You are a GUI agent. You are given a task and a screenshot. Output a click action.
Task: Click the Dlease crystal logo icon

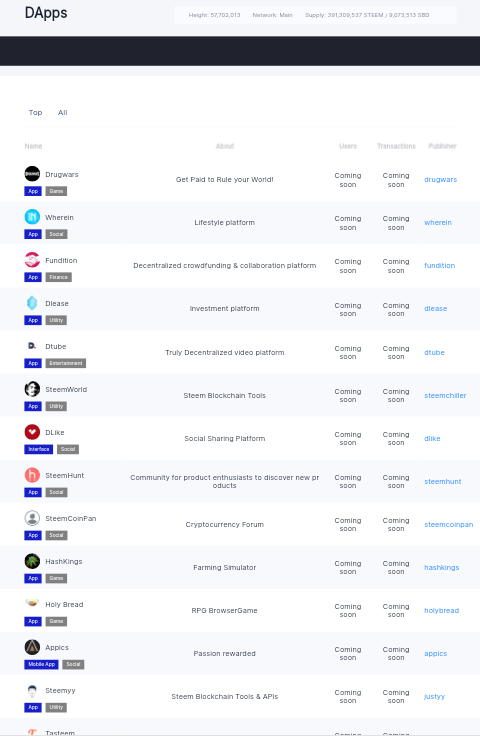32,303
